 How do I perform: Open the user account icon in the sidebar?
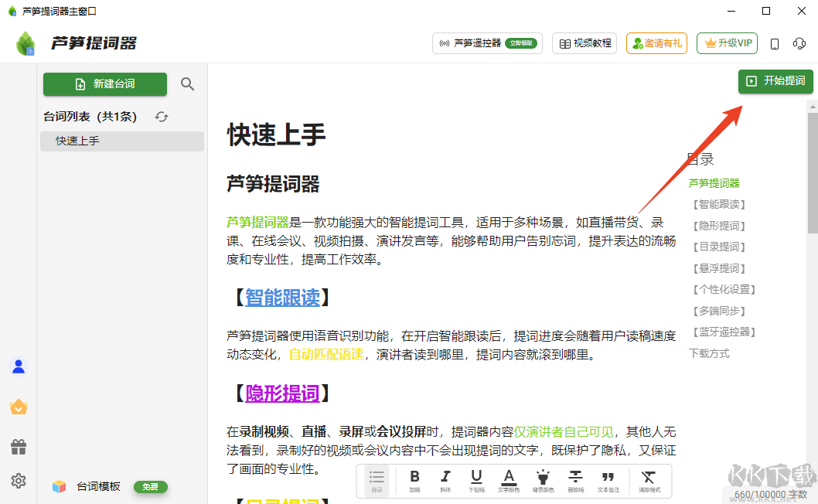(19, 366)
